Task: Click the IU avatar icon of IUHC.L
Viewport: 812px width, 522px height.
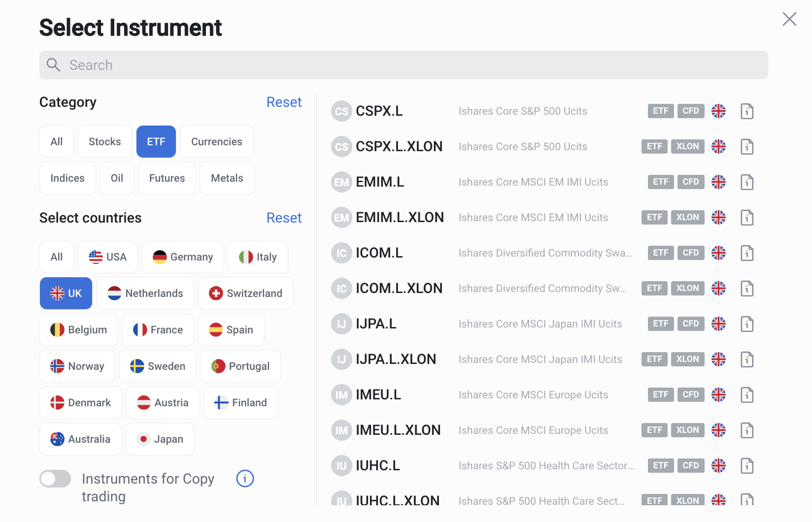Action: pos(341,466)
